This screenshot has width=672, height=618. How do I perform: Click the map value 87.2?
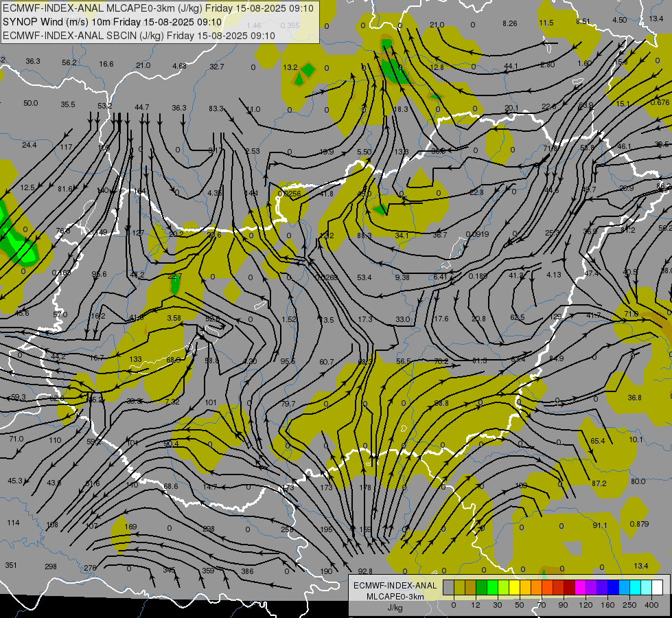point(599,483)
